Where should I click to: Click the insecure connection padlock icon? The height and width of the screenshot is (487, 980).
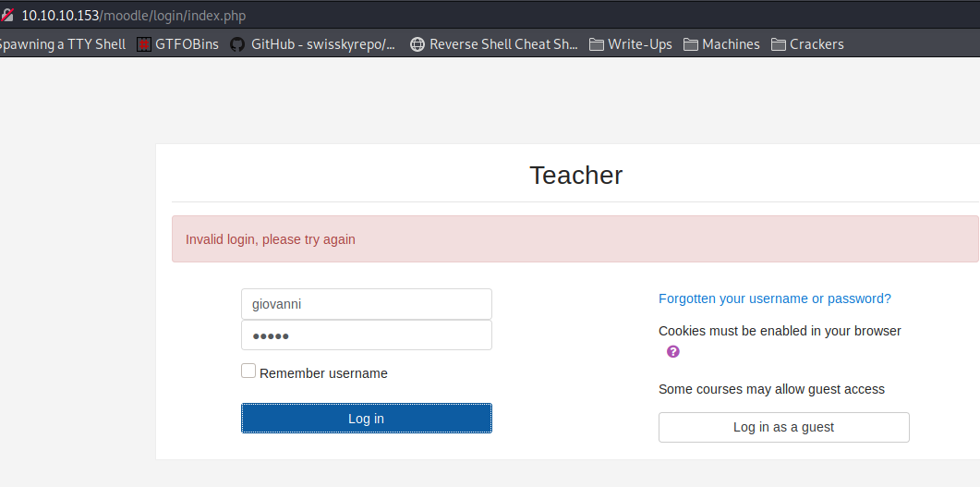click(6, 15)
